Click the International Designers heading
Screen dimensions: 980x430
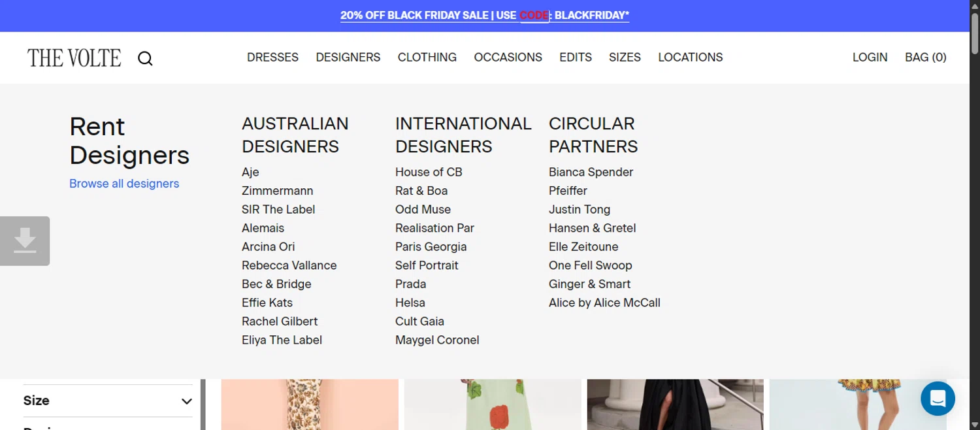(x=463, y=135)
